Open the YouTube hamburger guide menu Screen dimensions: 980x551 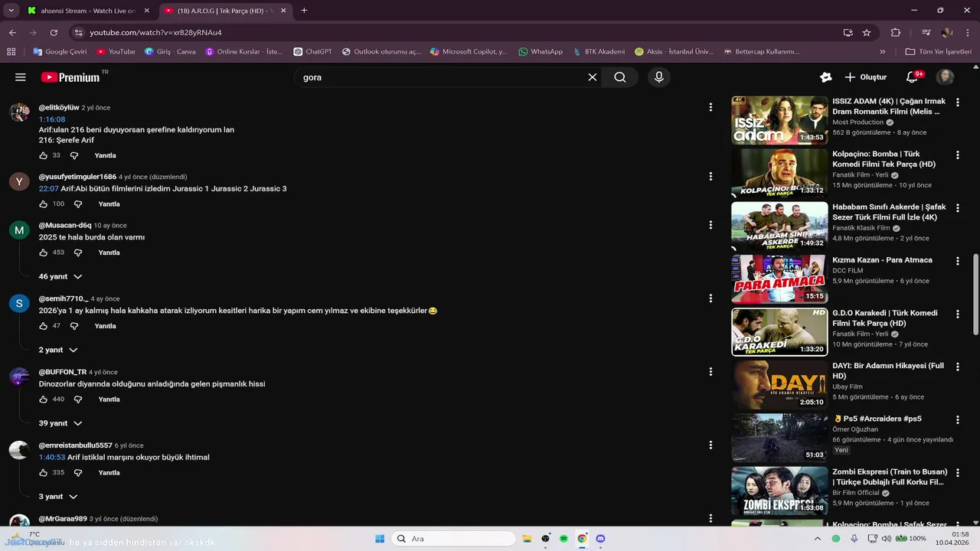pyautogui.click(x=21, y=77)
